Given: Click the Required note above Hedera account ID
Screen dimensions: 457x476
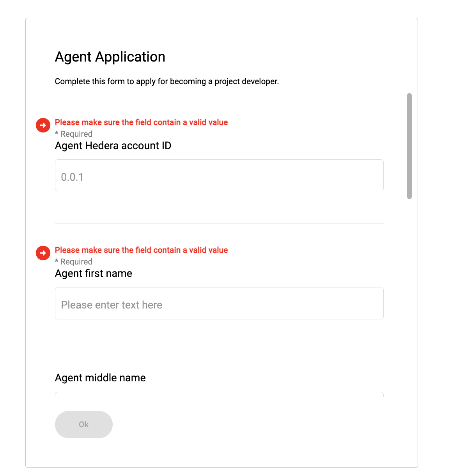Looking at the screenshot, I should (x=74, y=134).
